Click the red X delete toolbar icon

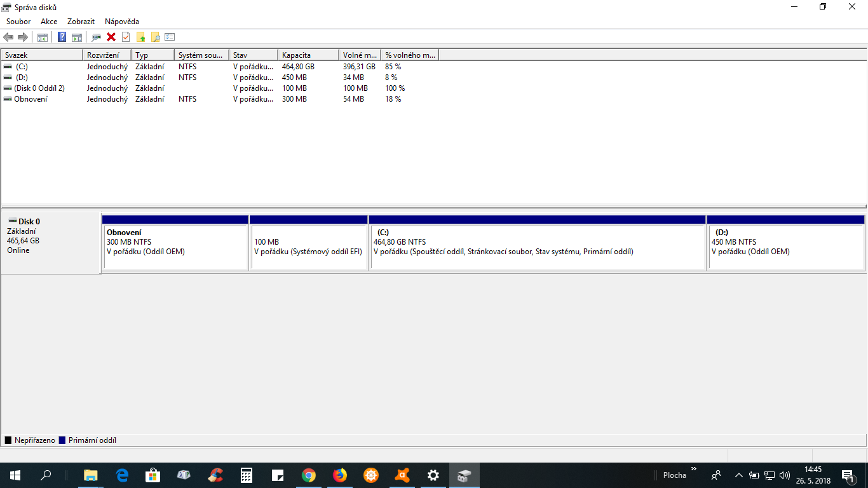point(111,37)
